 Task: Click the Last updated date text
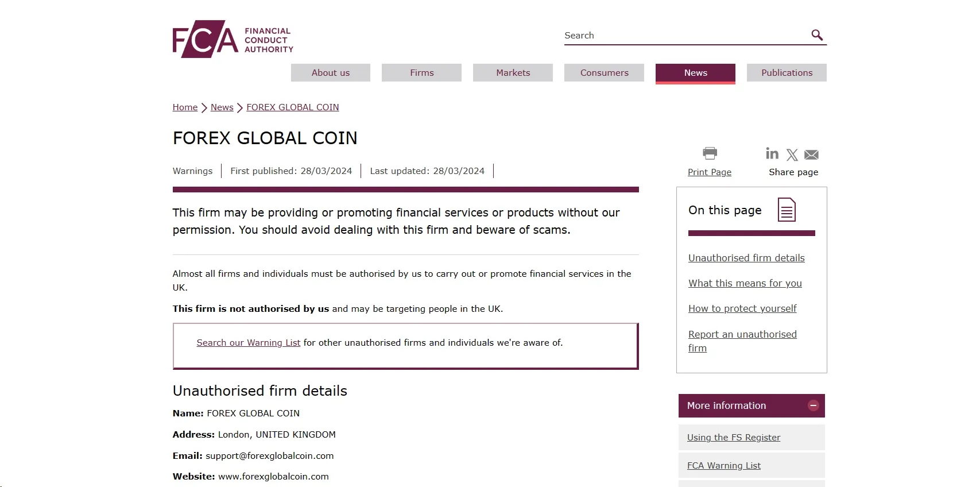coord(427,171)
